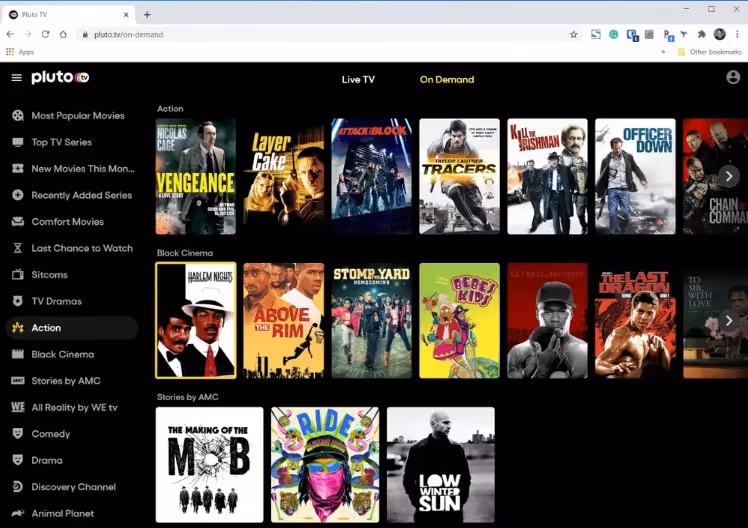Viewport: 748px width, 528px height.
Task: Expand hidden bookmarks with the chevron
Action: point(663,52)
